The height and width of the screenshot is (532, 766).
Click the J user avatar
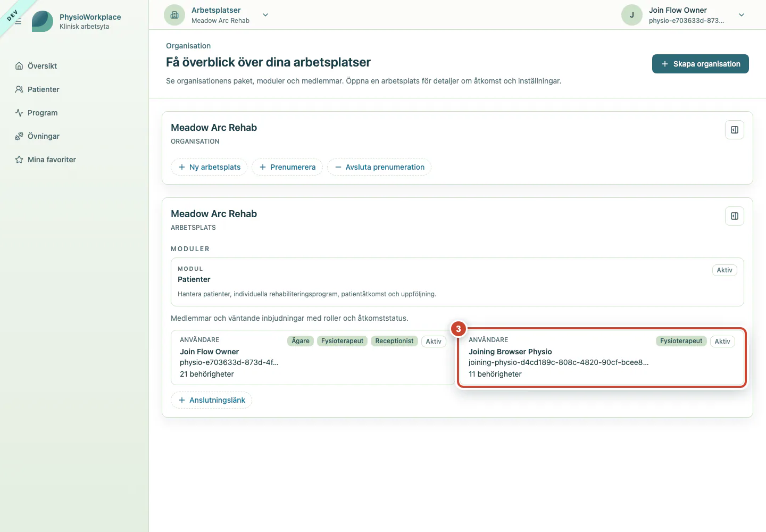coord(632,15)
